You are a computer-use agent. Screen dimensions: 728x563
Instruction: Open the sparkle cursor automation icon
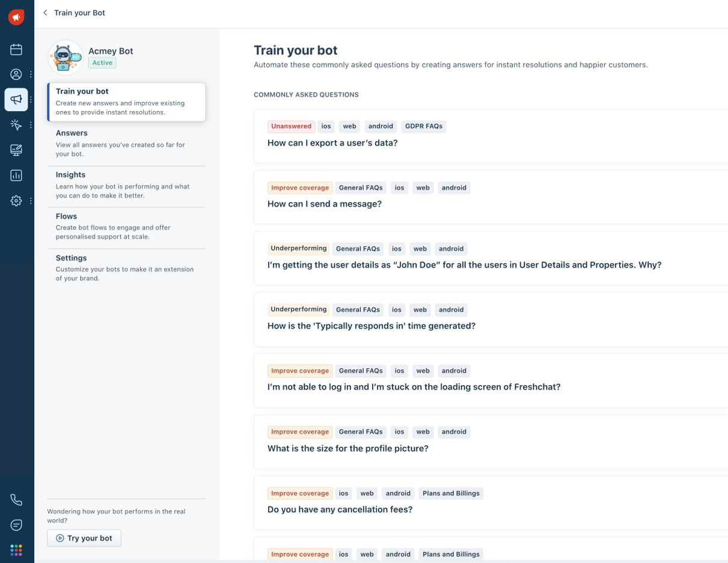coord(16,125)
